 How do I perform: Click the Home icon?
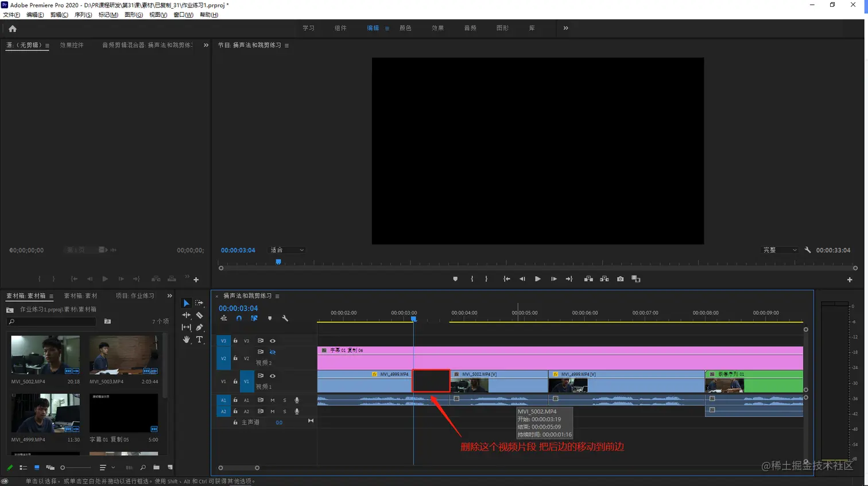click(x=13, y=28)
